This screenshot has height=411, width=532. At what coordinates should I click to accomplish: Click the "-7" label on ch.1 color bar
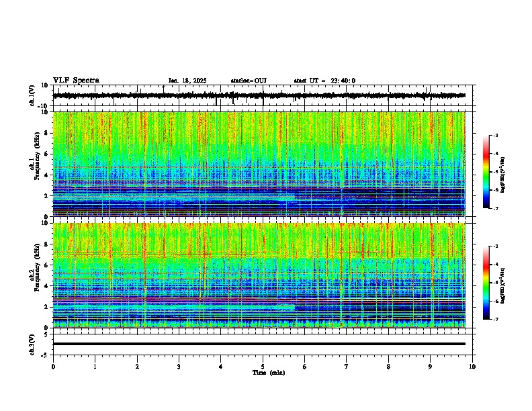pos(495,208)
